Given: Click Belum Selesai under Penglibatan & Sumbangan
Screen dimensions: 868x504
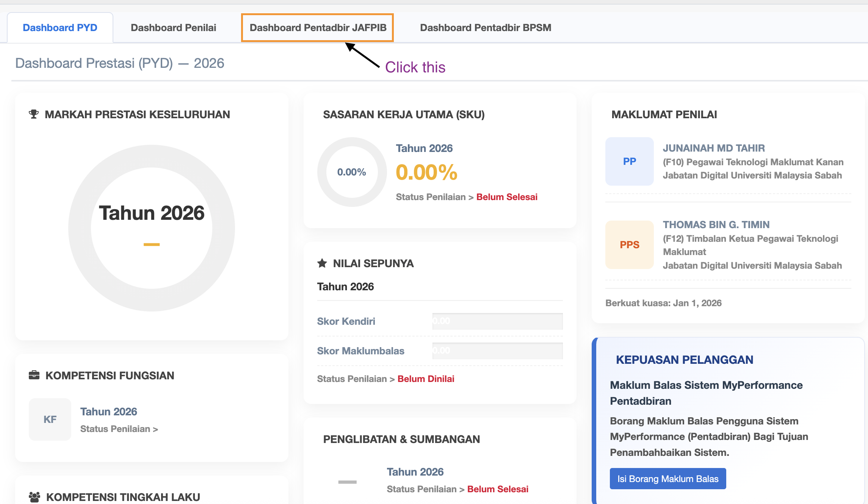Looking at the screenshot, I should (x=497, y=489).
